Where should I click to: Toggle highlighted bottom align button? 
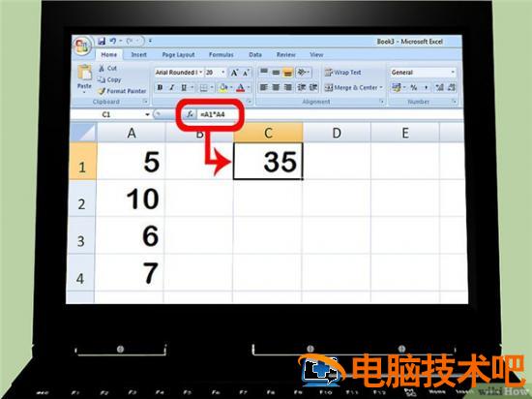pos(287,72)
